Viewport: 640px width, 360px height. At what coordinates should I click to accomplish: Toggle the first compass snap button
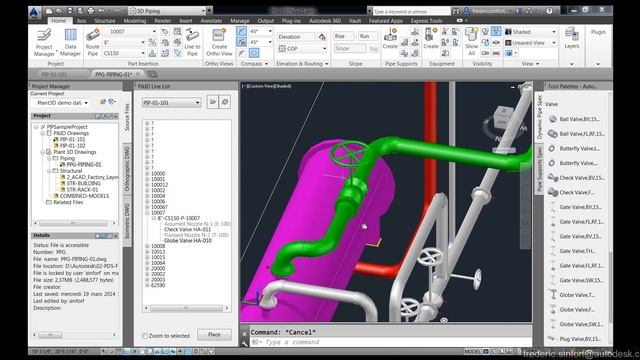click(x=242, y=31)
